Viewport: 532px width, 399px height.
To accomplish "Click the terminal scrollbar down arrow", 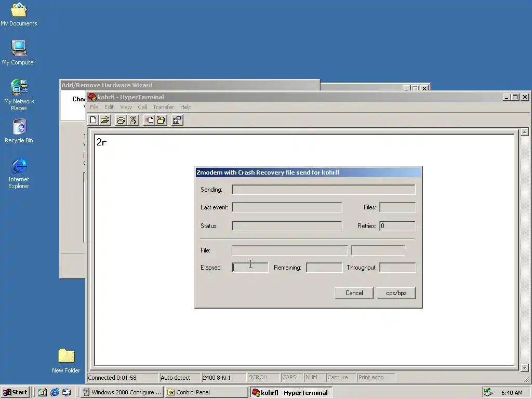I will (525, 367).
